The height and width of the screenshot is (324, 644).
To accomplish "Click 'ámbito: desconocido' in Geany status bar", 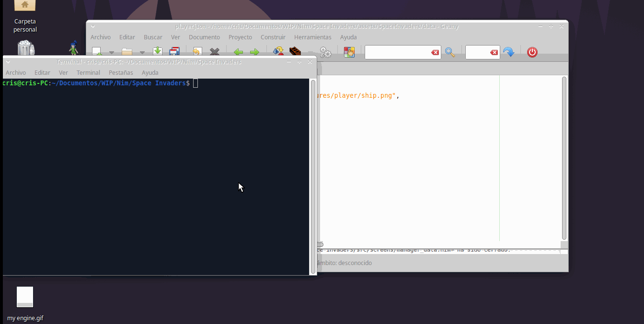I will click(344, 263).
